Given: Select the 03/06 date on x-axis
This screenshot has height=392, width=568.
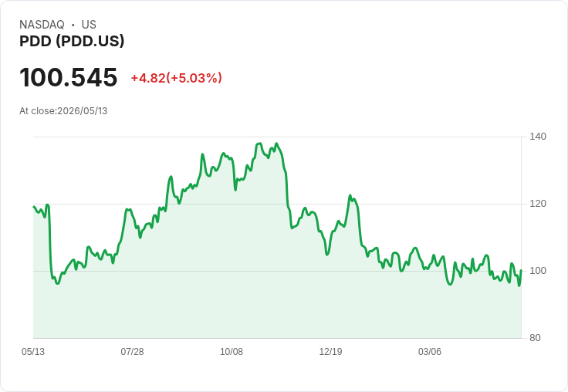Looking at the screenshot, I should [430, 352].
